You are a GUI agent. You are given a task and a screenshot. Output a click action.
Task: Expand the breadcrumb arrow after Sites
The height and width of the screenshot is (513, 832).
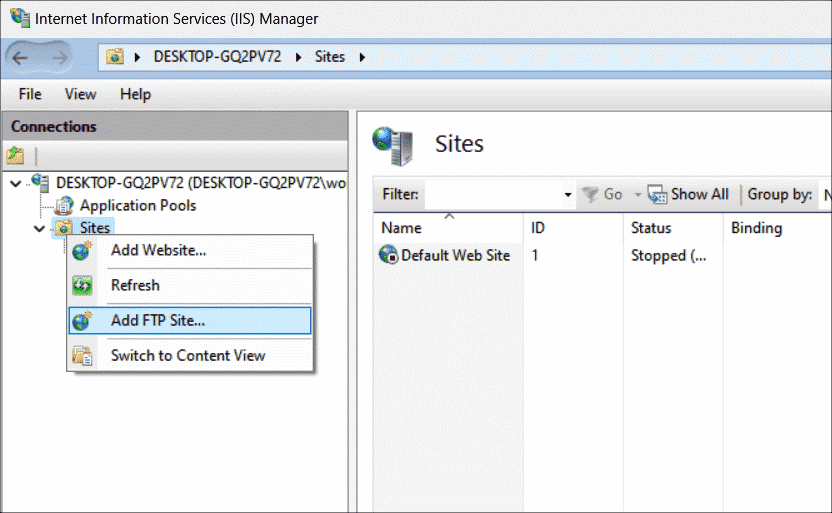click(x=362, y=57)
